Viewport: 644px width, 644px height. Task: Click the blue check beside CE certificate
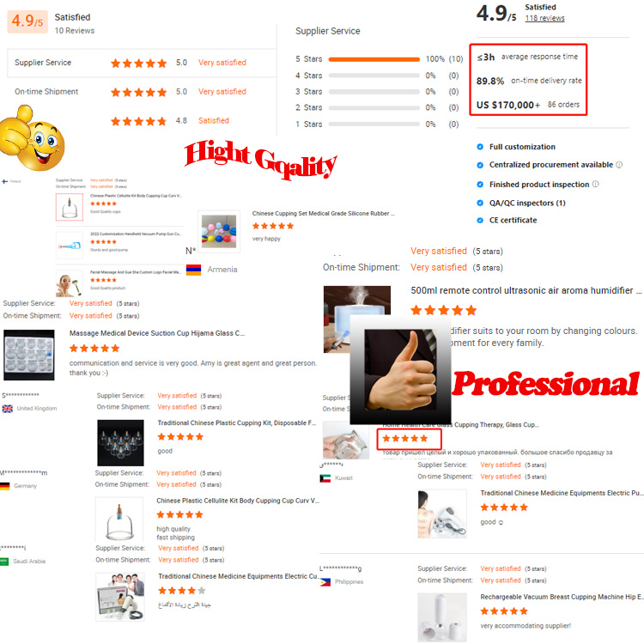tap(480, 220)
